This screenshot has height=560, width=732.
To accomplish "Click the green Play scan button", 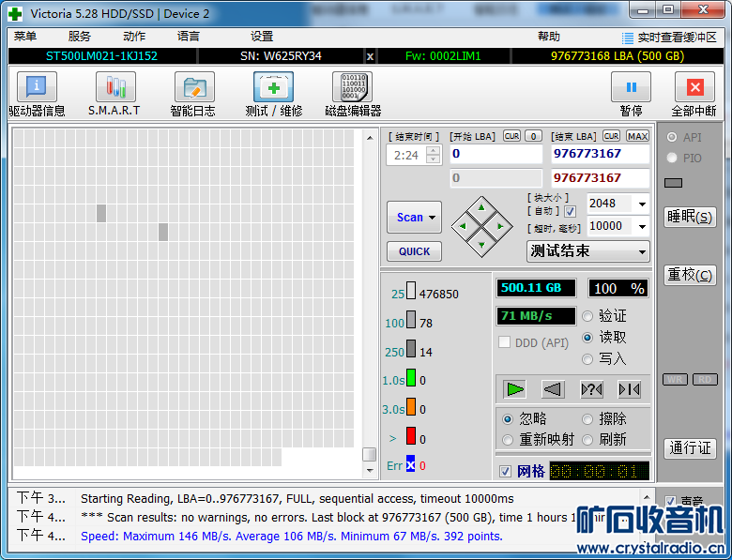I will (515, 389).
